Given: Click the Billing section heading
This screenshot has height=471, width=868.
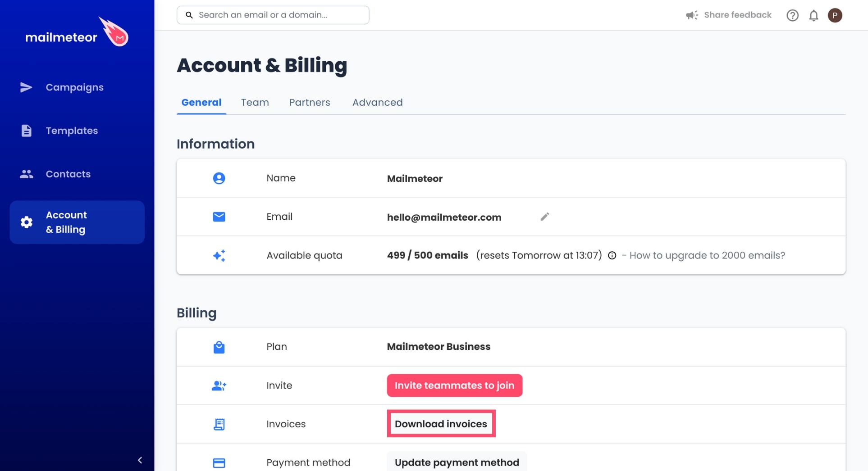Looking at the screenshot, I should 196,313.
